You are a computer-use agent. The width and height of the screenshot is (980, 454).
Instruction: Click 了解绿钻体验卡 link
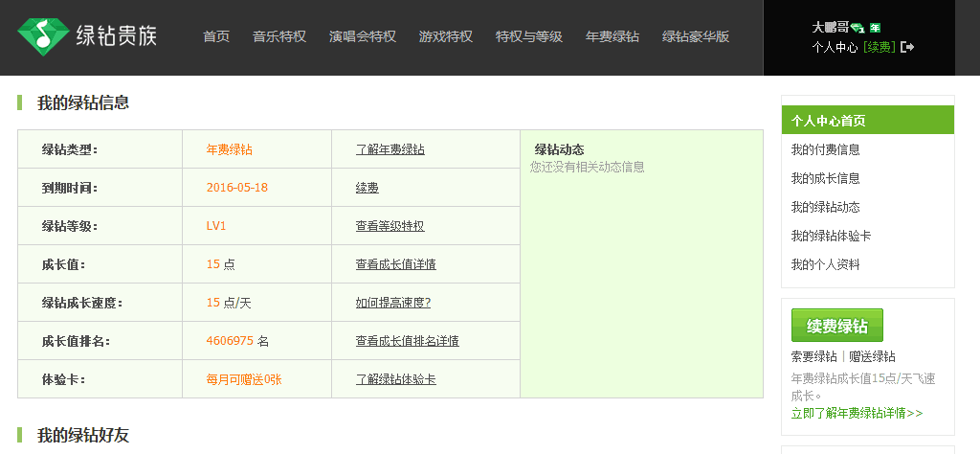click(x=395, y=379)
